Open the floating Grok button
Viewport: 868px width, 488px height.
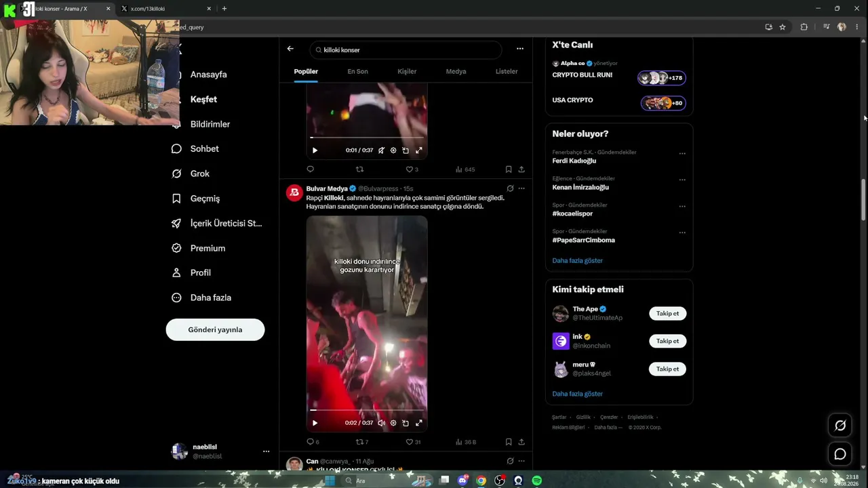[840, 425]
